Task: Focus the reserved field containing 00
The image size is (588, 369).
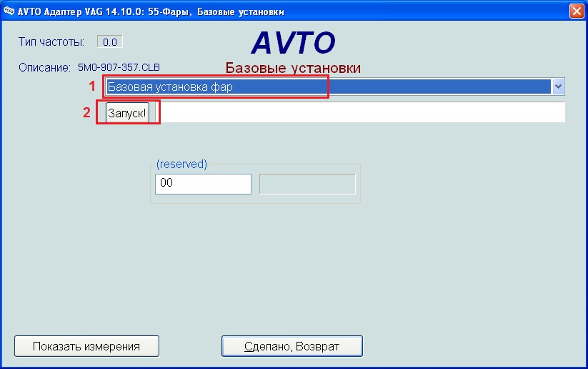Action: point(203,184)
